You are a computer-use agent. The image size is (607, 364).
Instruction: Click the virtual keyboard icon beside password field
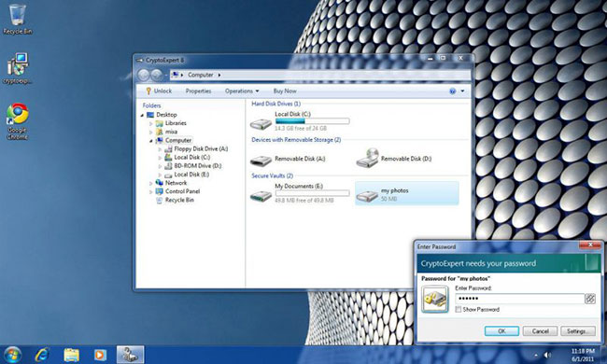[x=590, y=299]
